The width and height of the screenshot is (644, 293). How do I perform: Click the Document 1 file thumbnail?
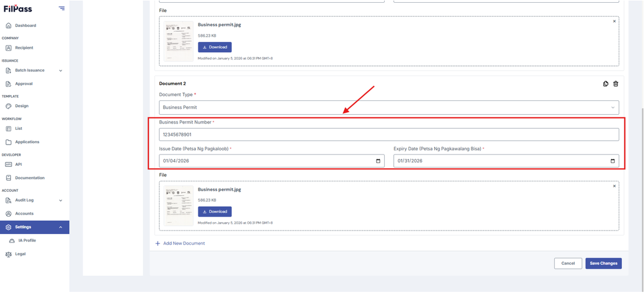[x=178, y=41]
